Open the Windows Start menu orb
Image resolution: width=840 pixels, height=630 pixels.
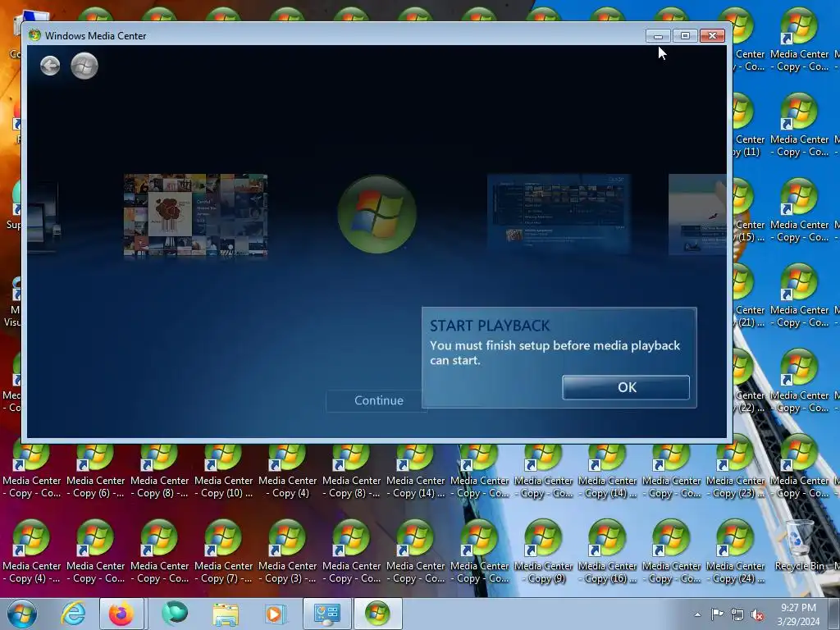(22, 614)
